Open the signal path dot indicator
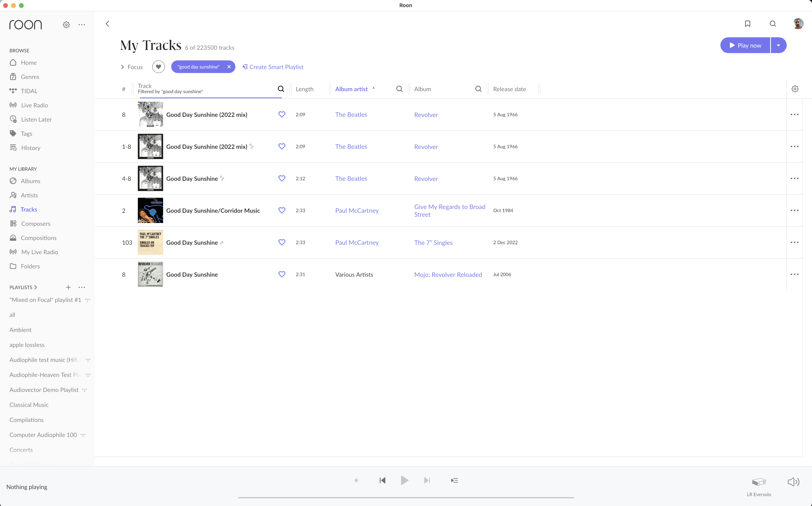This screenshot has width=812, height=506. [x=356, y=481]
